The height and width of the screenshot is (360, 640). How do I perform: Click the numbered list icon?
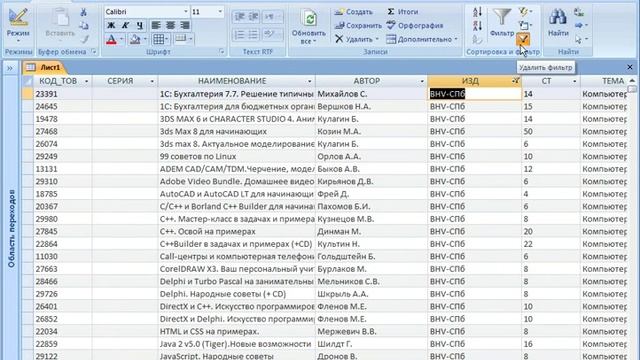[x=239, y=35]
